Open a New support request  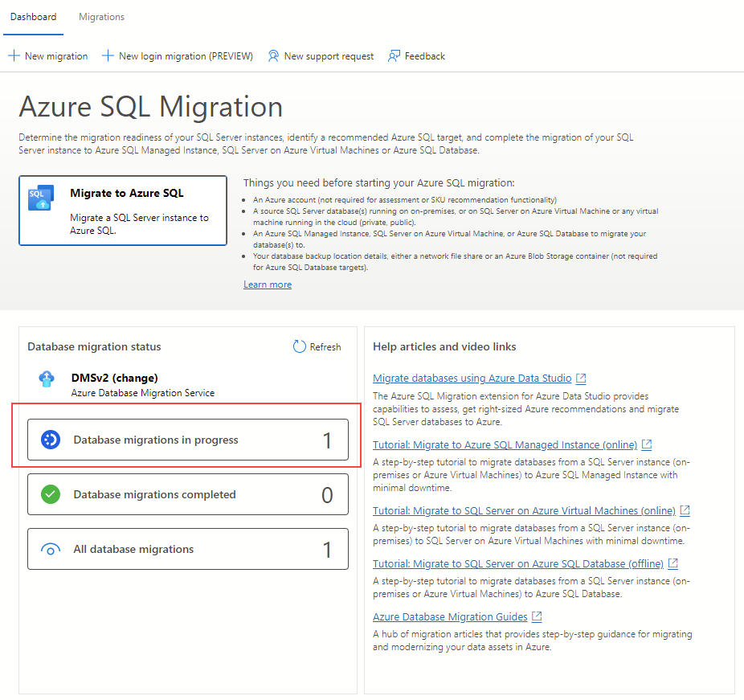tap(321, 56)
